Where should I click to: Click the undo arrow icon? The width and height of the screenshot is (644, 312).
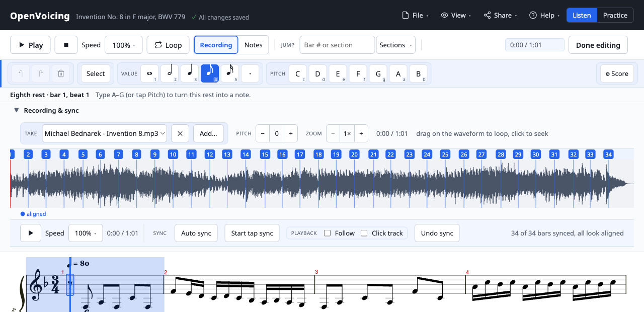[21, 73]
